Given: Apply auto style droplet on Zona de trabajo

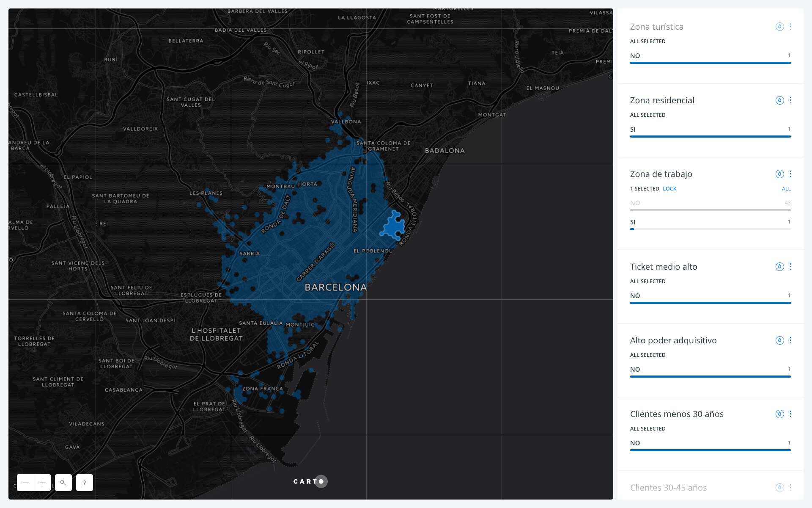Looking at the screenshot, I should (x=779, y=174).
